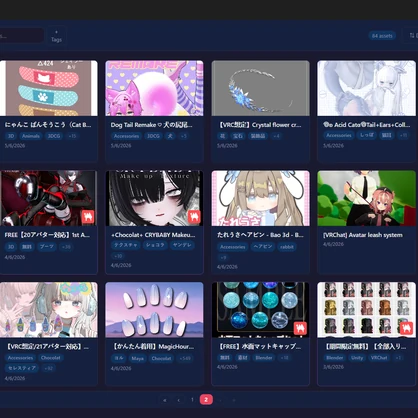The width and height of the screenshot is (418, 418).
Task: Select the VRChat tag on 全部入り card
Action: (379, 358)
